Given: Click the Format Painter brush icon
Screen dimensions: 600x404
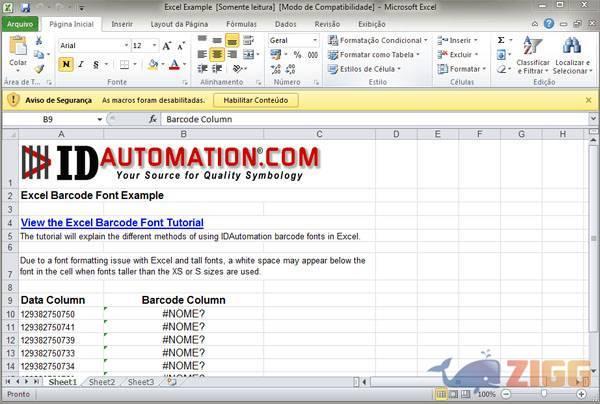Looking at the screenshot, I should coord(39,69).
